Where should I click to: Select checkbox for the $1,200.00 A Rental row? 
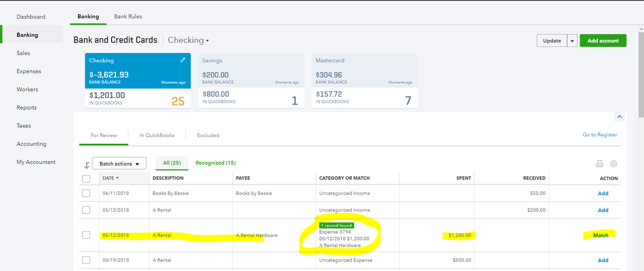(x=86, y=235)
